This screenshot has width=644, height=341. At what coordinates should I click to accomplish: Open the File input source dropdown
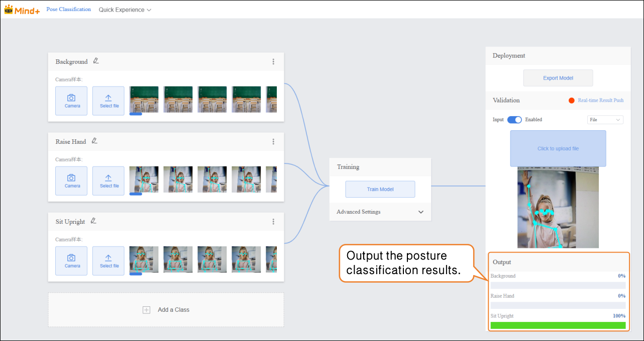coord(605,120)
